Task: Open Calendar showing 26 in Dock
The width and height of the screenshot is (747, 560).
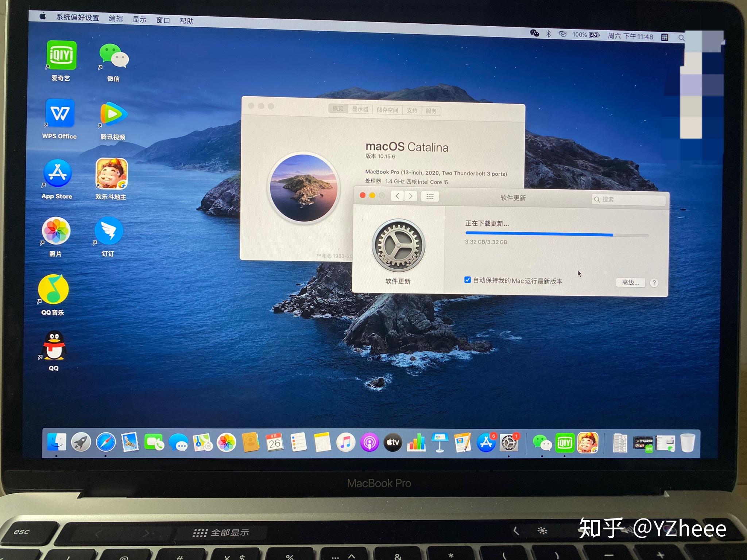Action: click(x=275, y=443)
